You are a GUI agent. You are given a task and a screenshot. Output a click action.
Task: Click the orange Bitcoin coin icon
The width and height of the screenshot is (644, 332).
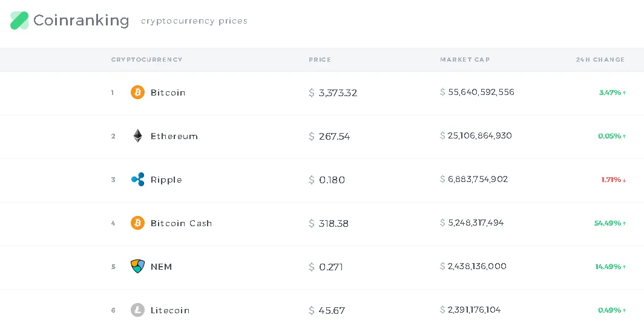pyautogui.click(x=137, y=93)
